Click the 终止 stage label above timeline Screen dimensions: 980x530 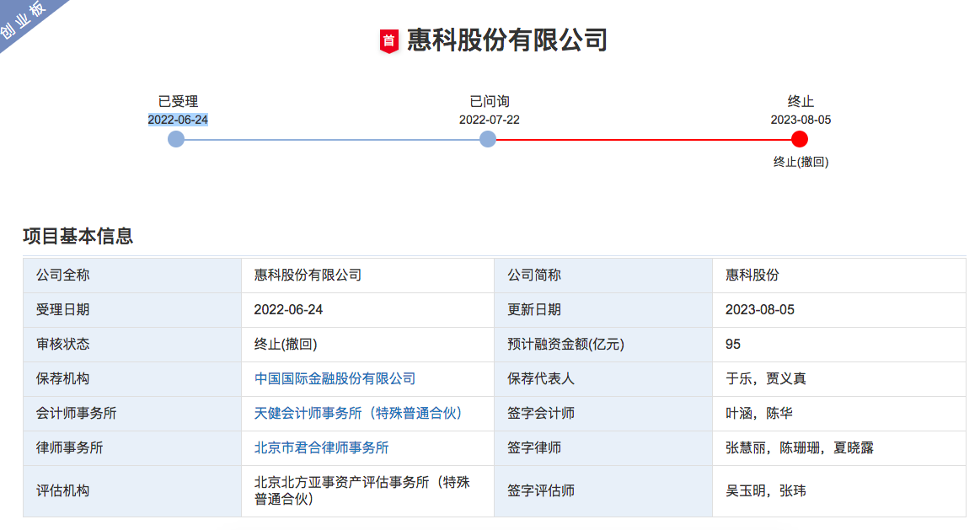[801, 101]
